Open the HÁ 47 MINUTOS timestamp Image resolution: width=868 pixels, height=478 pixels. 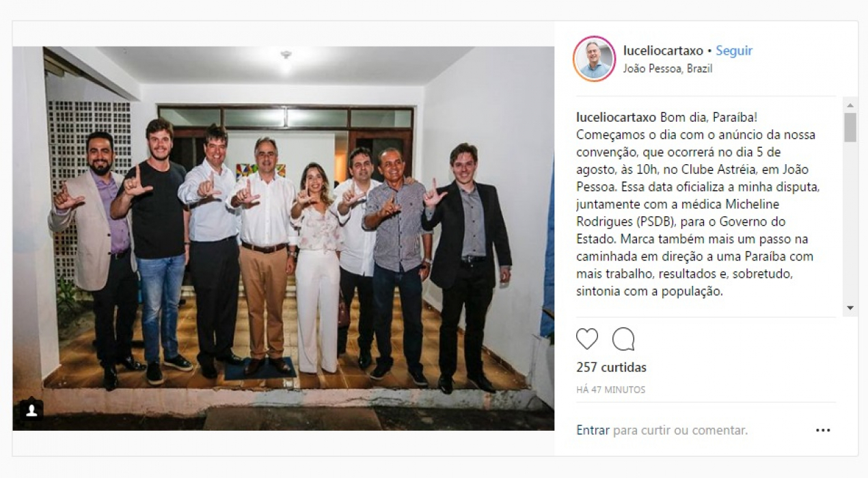click(610, 390)
